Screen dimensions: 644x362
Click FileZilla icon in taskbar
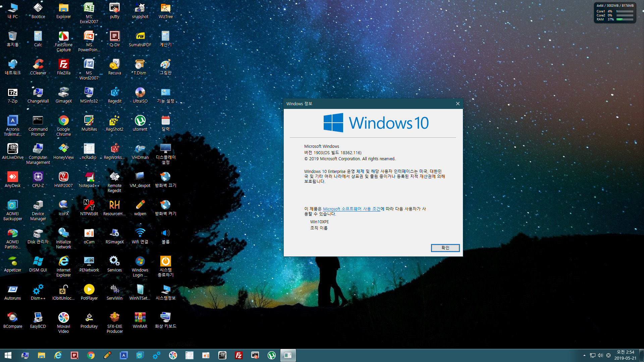(238, 355)
